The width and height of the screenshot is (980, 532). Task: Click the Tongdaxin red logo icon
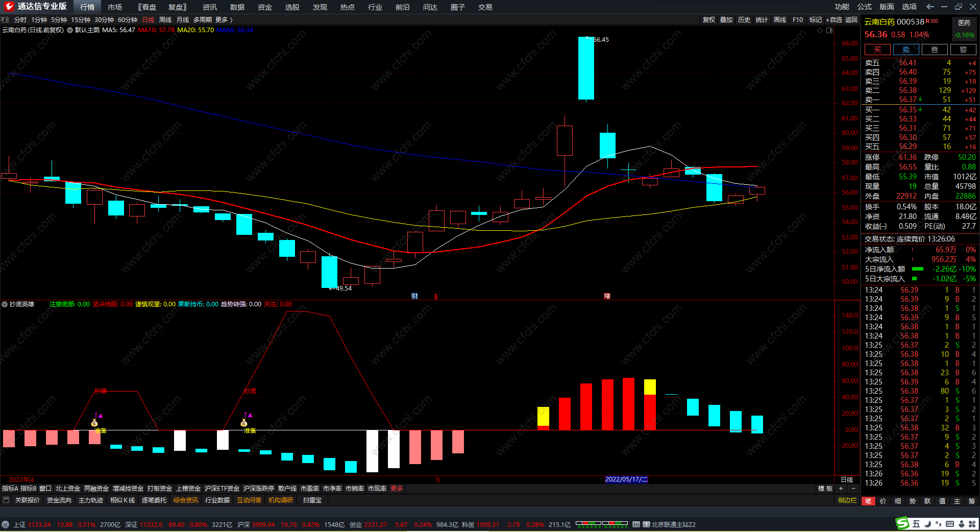[8, 7]
